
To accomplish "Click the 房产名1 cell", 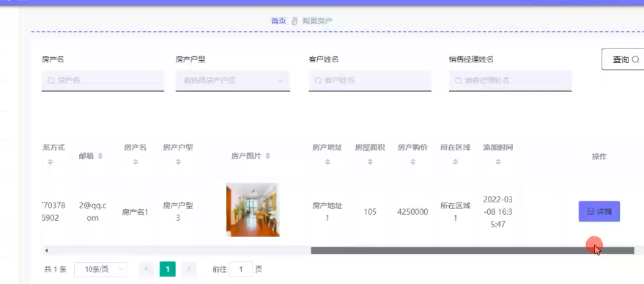I will [x=135, y=212].
